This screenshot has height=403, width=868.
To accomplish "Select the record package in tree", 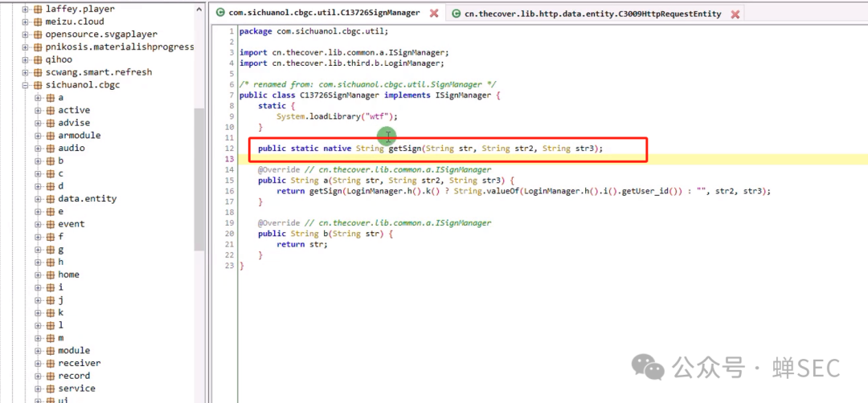I will click(74, 376).
